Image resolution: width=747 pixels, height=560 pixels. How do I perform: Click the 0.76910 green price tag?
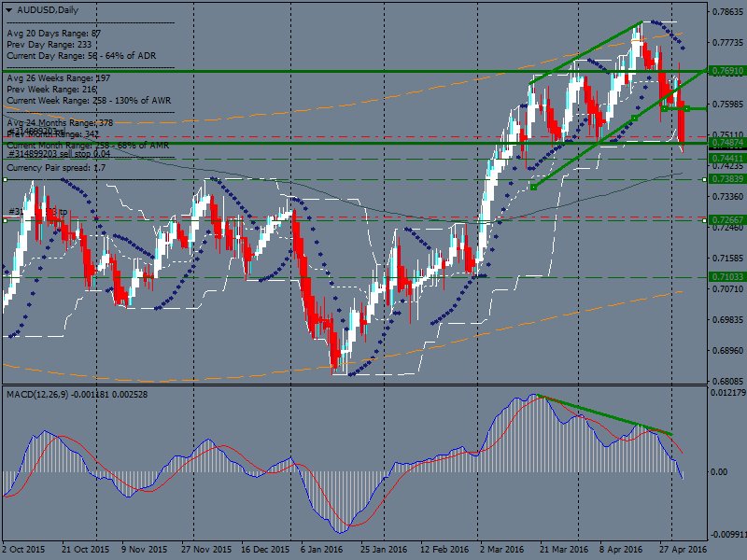point(727,71)
